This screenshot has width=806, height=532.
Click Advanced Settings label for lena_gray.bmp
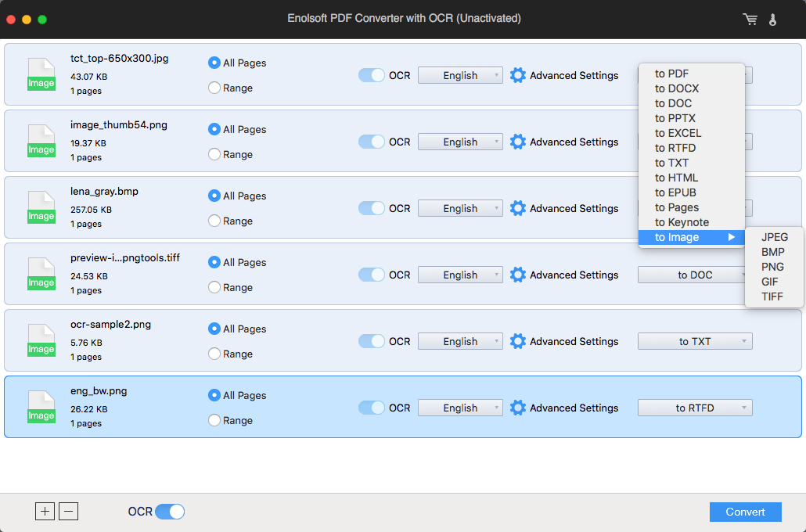pyautogui.click(x=574, y=208)
